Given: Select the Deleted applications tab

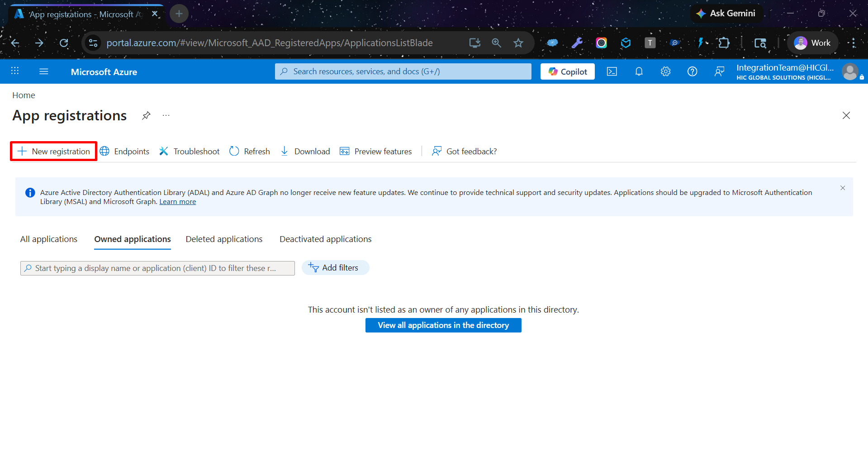Looking at the screenshot, I should point(224,239).
